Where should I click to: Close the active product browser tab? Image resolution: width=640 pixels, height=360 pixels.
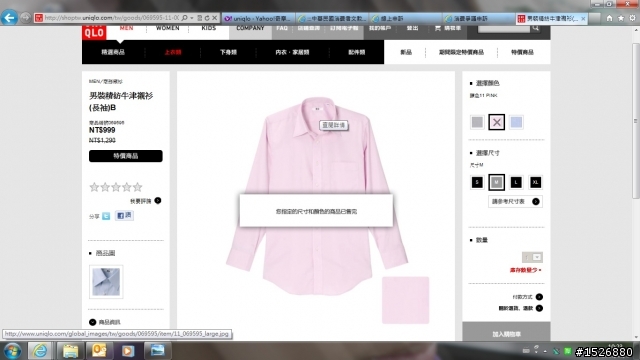(583, 18)
